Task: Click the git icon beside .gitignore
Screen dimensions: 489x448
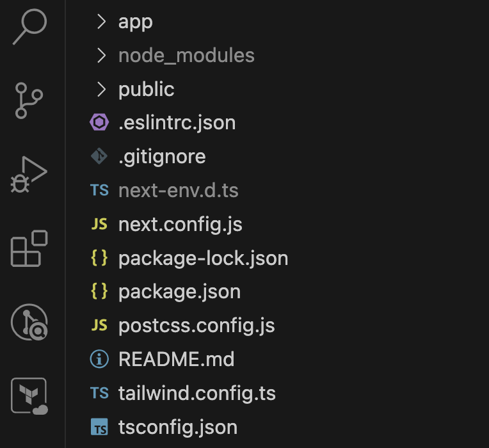Action: tap(99, 156)
